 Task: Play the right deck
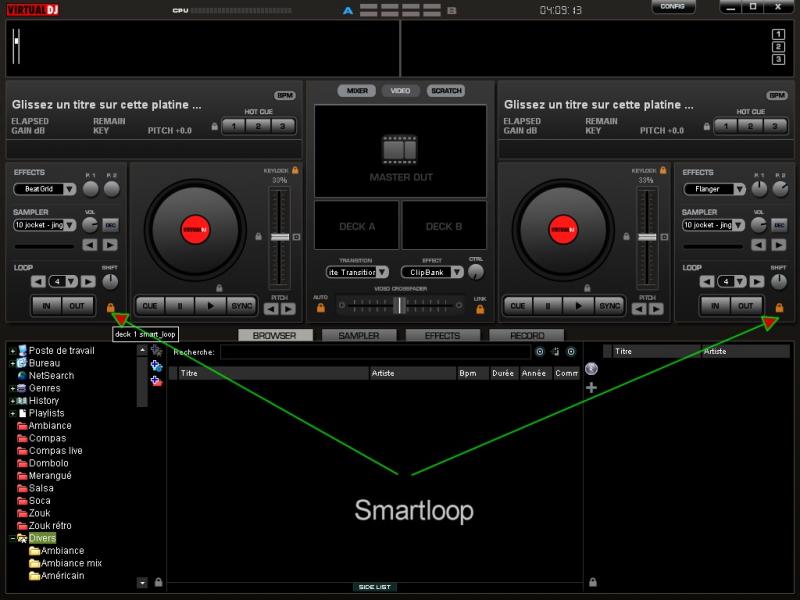tap(578, 306)
